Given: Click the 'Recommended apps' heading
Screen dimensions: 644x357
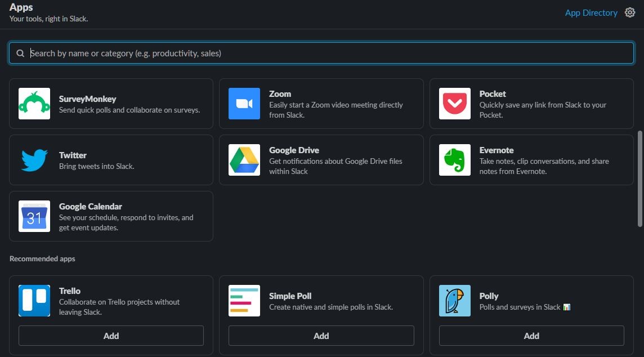Looking at the screenshot, I should [42, 259].
